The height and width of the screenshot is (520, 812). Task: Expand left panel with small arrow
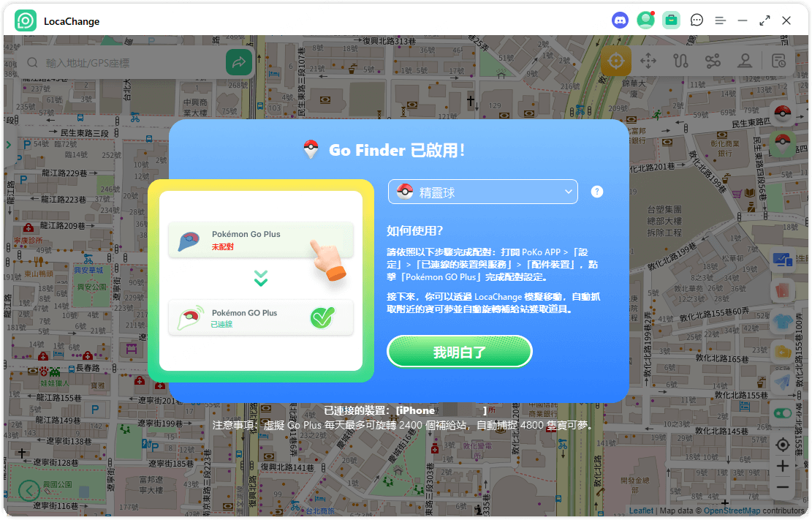[8, 145]
